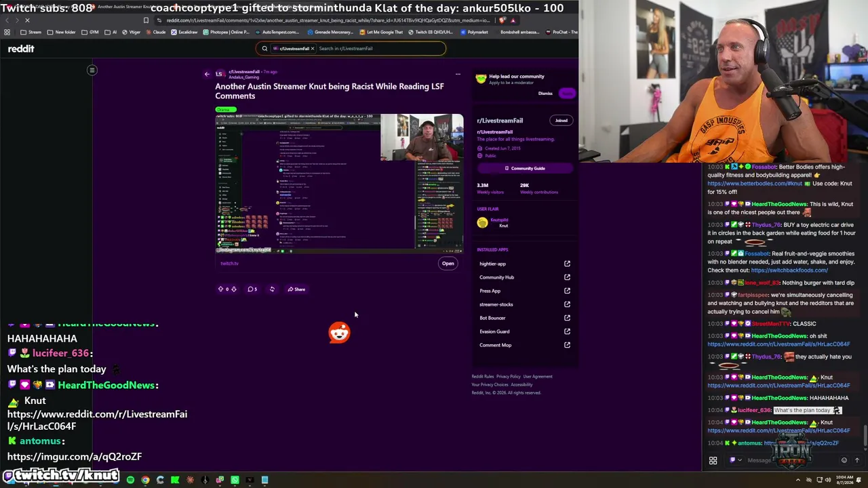This screenshot has width=868, height=488.
Task: Share the post
Action: click(x=296, y=289)
